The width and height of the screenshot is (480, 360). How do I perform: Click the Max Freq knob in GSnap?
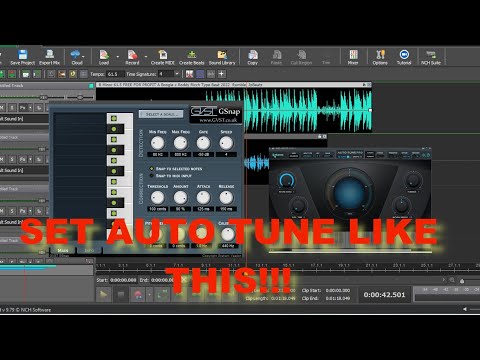(x=180, y=143)
